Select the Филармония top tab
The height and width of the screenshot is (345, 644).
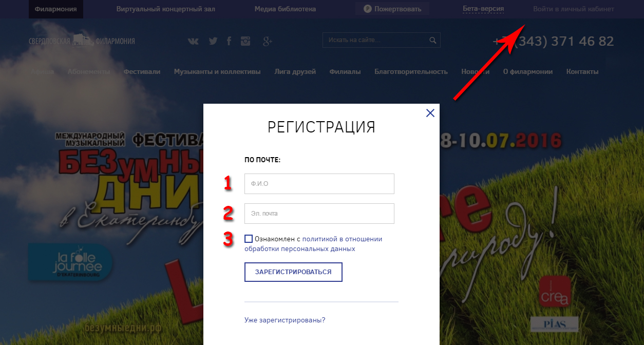[56, 9]
